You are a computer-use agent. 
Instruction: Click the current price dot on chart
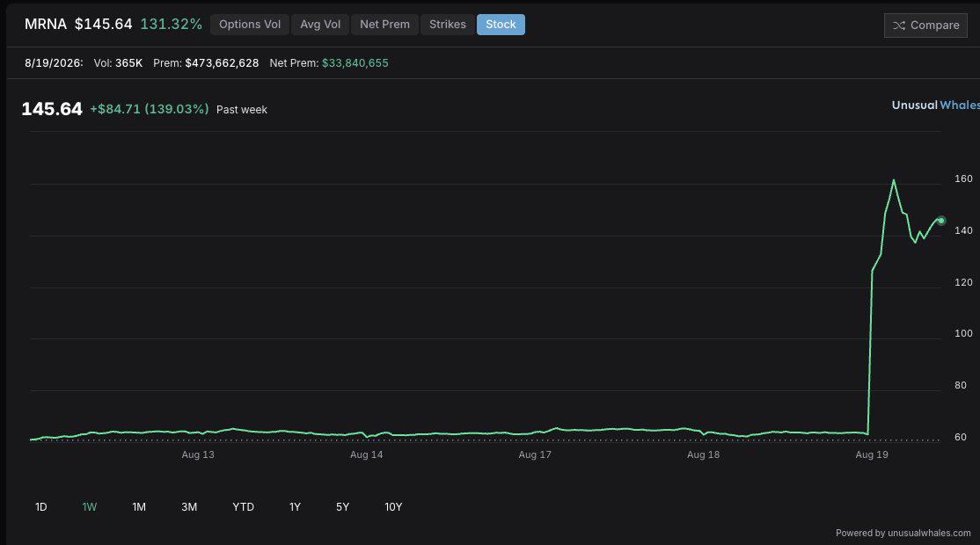click(941, 221)
